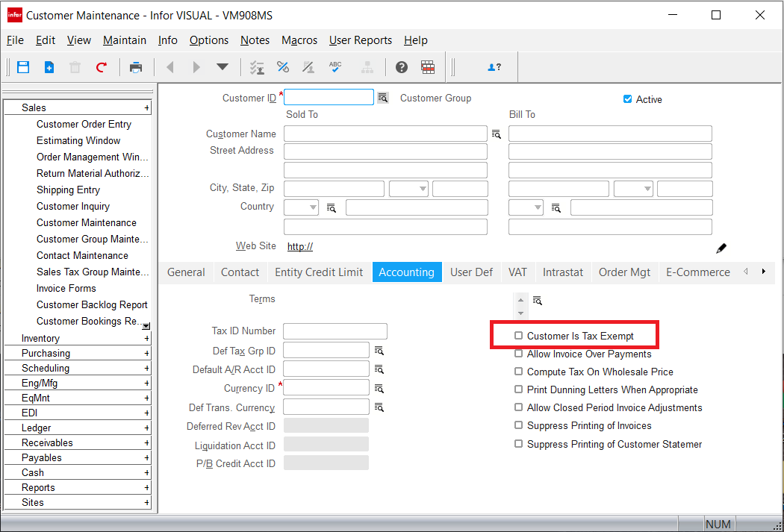Click the Help question mark icon
Viewport: 784px width, 532px height.
(x=402, y=67)
